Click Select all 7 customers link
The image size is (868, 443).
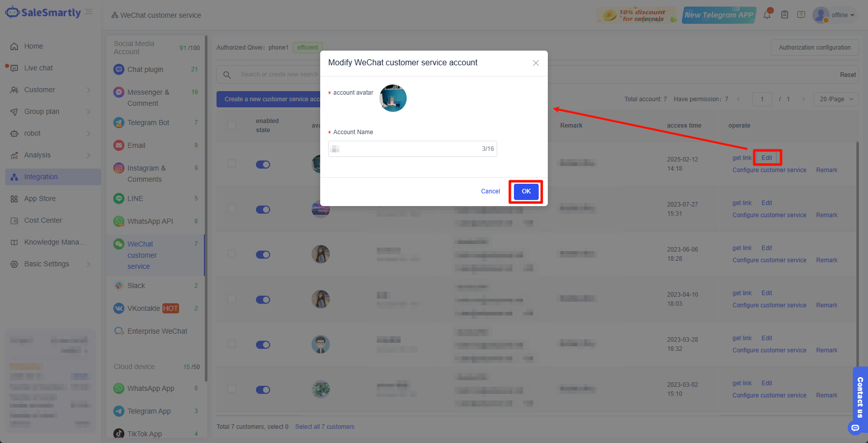(x=325, y=427)
